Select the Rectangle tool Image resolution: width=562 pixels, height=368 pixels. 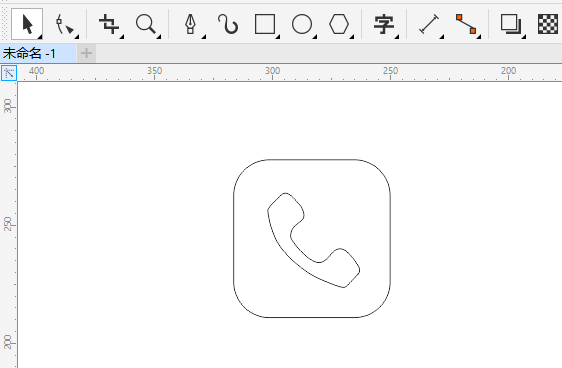click(265, 24)
